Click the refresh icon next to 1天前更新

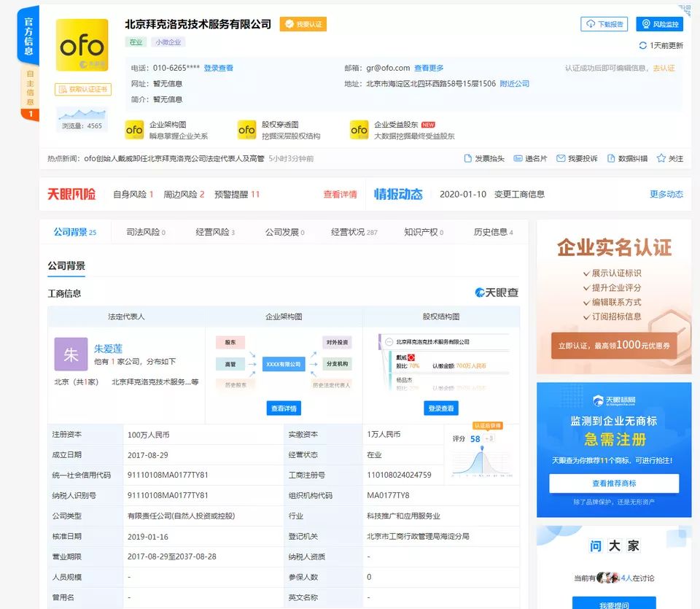click(x=643, y=45)
